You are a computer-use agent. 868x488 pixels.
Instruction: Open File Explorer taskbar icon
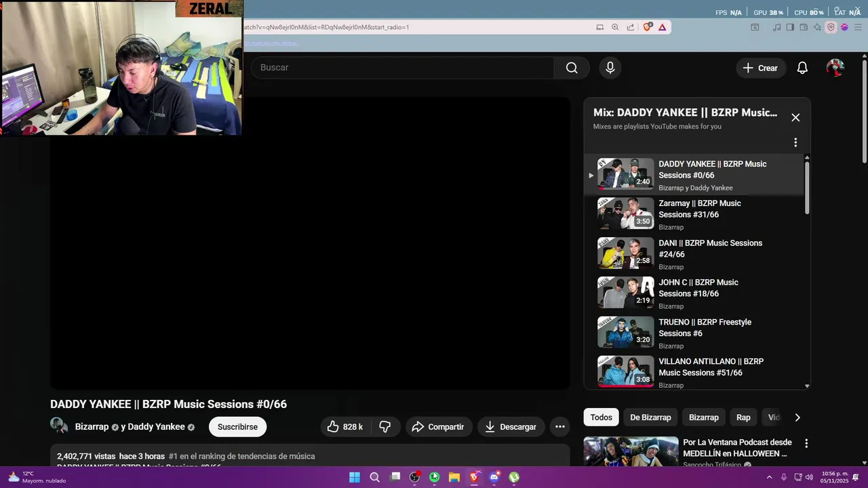pos(454,477)
